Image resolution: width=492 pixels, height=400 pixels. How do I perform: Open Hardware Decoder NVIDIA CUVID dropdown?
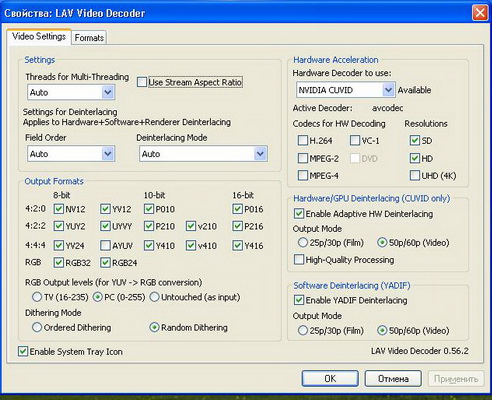click(346, 90)
